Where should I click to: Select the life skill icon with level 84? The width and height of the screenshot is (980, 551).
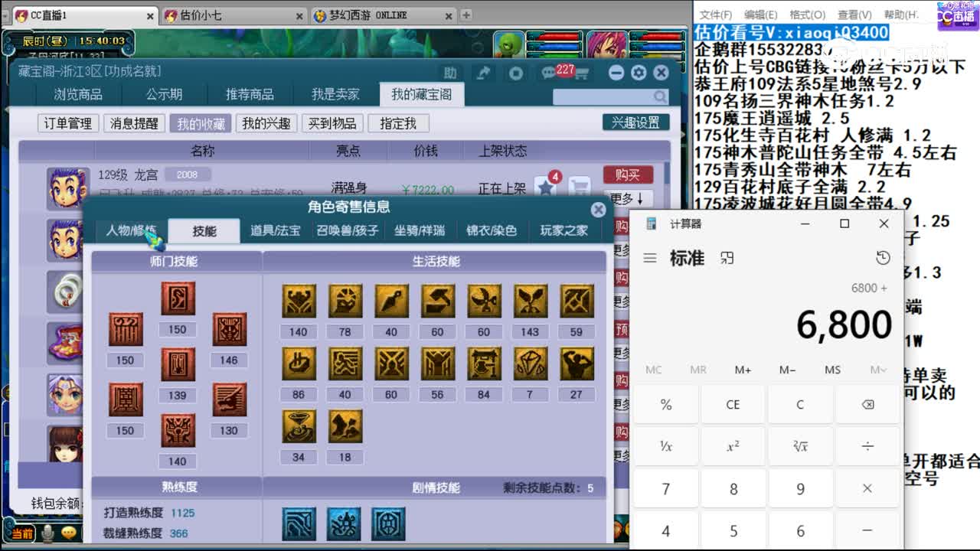(x=484, y=364)
